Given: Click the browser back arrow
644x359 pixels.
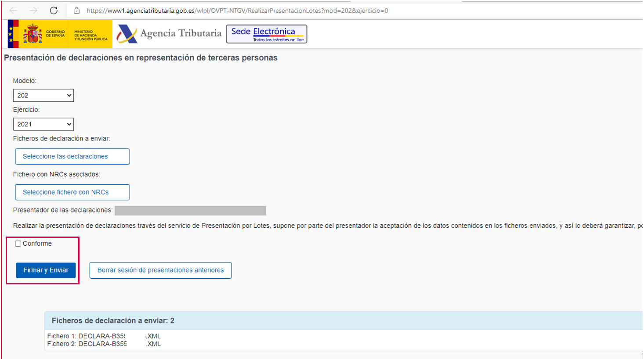Looking at the screenshot, I should (14, 11).
